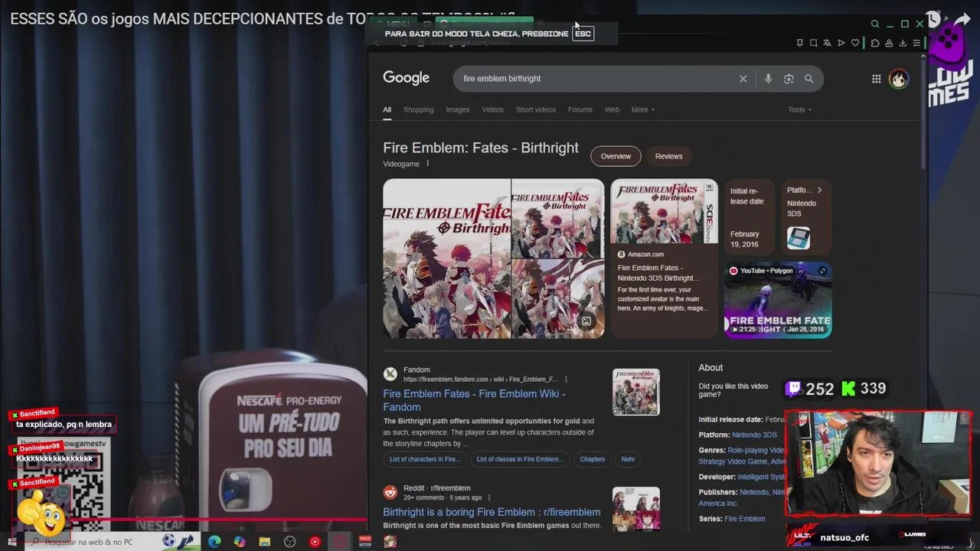Open Amazon.com Fire Emblem Fates card

[664, 259]
